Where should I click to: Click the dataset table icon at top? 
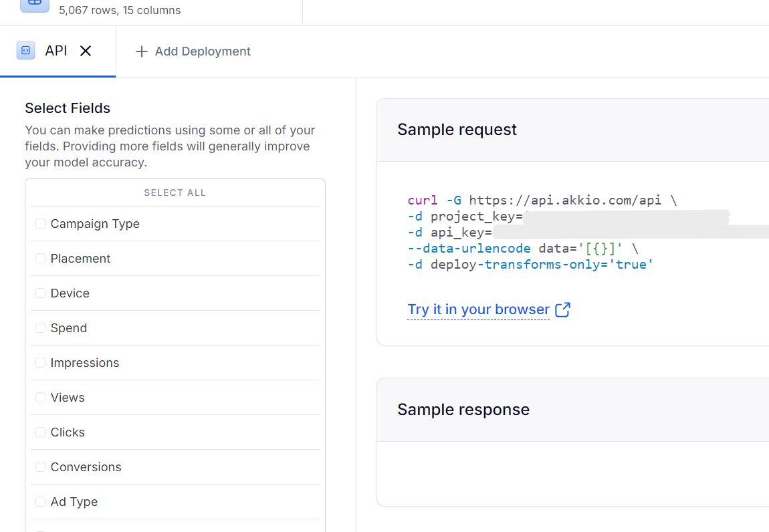pos(35,3)
